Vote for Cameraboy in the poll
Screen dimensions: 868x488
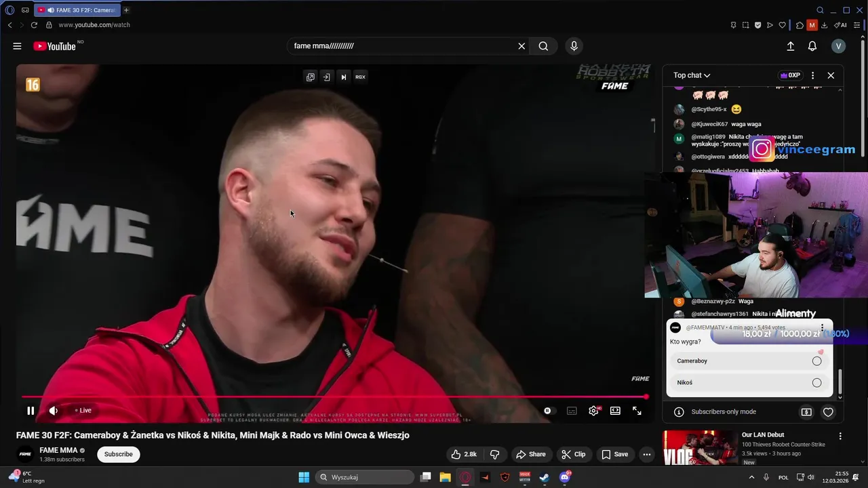tap(749, 361)
